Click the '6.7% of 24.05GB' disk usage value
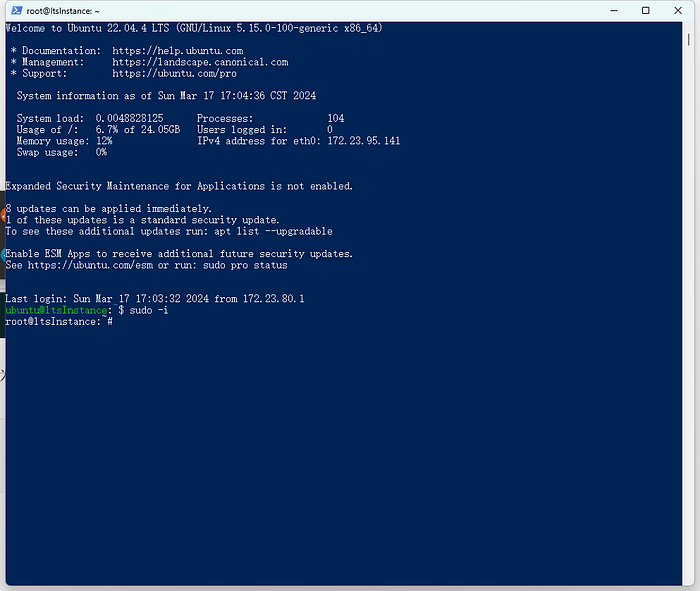The image size is (700, 591). (x=138, y=129)
